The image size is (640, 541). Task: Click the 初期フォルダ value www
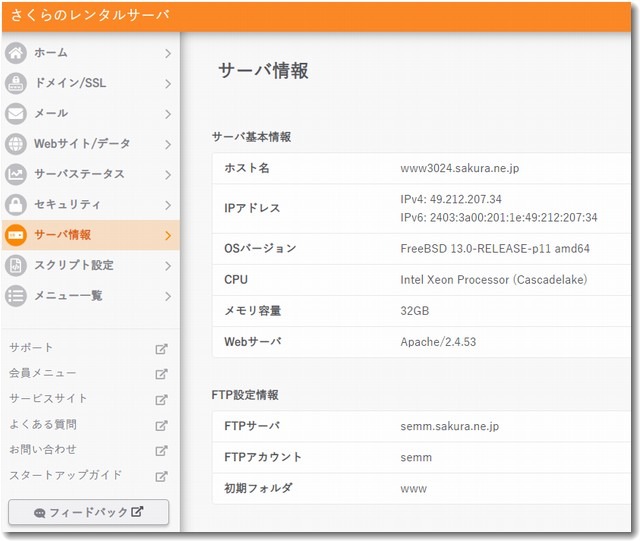(x=413, y=489)
